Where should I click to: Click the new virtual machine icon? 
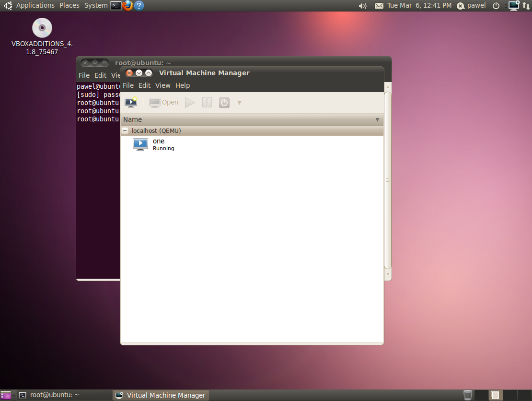point(130,102)
